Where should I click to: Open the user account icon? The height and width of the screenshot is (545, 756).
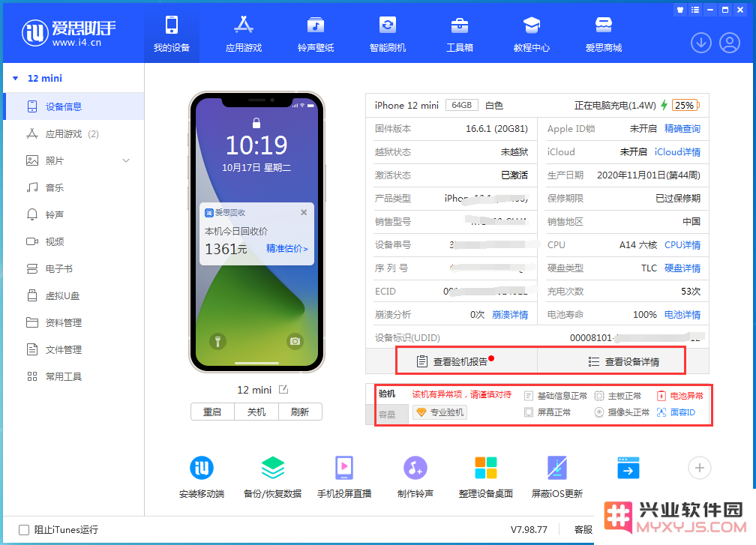pos(730,43)
